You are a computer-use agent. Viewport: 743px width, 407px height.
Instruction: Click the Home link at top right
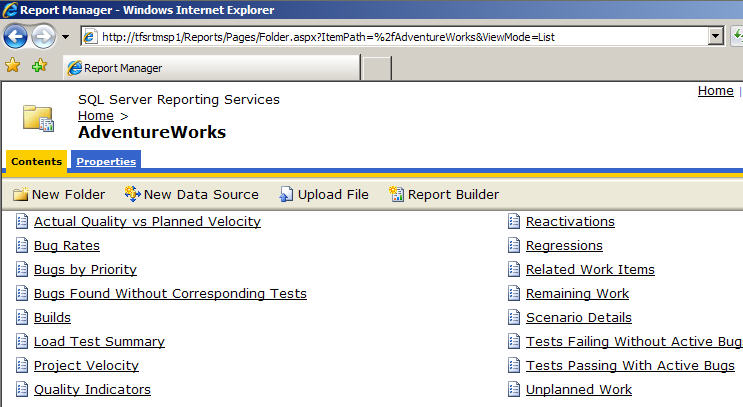[716, 90]
